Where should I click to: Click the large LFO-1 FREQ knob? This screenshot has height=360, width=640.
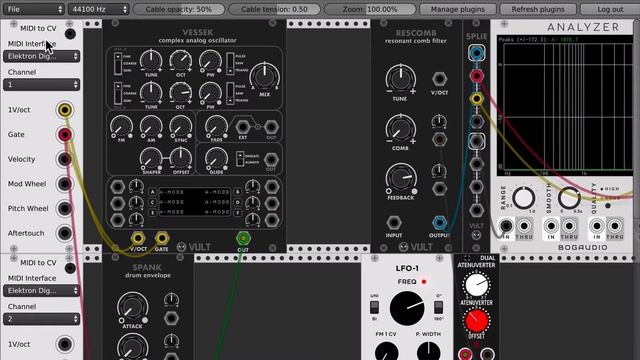[407, 308]
